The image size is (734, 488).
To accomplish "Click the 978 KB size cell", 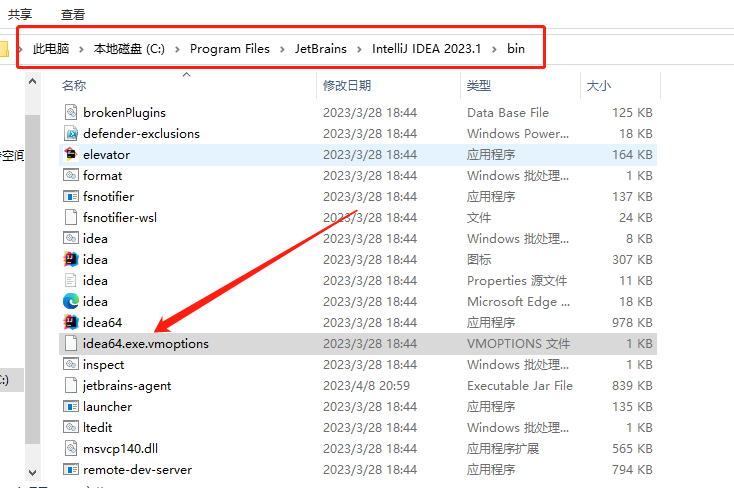I will 632,322.
